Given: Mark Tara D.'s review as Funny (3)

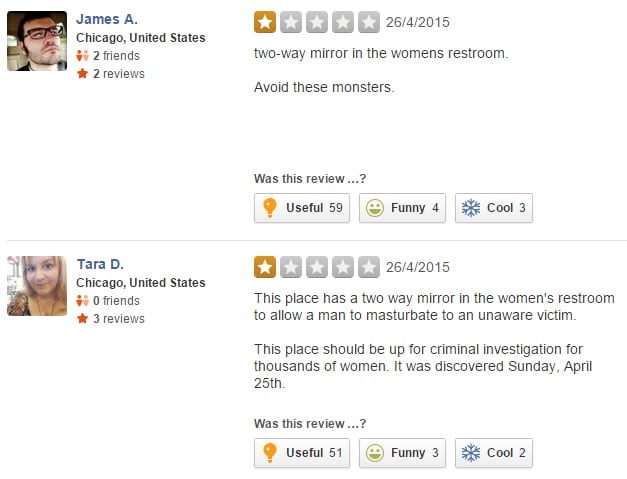Looking at the screenshot, I should click(402, 453).
